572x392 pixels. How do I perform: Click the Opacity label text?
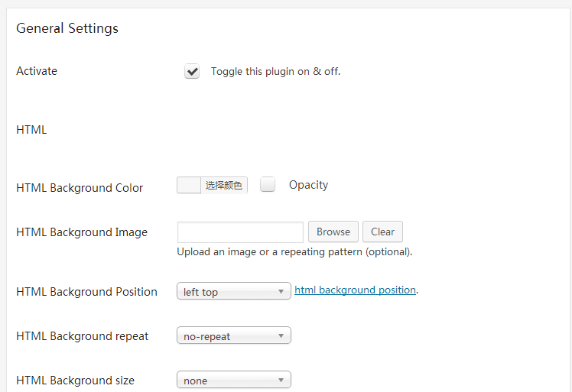(x=308, y=185)
